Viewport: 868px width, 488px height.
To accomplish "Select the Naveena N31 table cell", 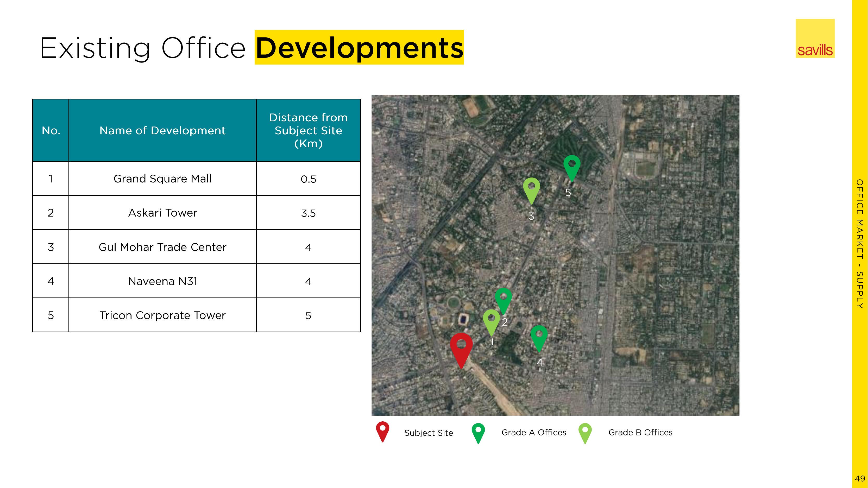I will pyautogui.click(x=162, y=281).
